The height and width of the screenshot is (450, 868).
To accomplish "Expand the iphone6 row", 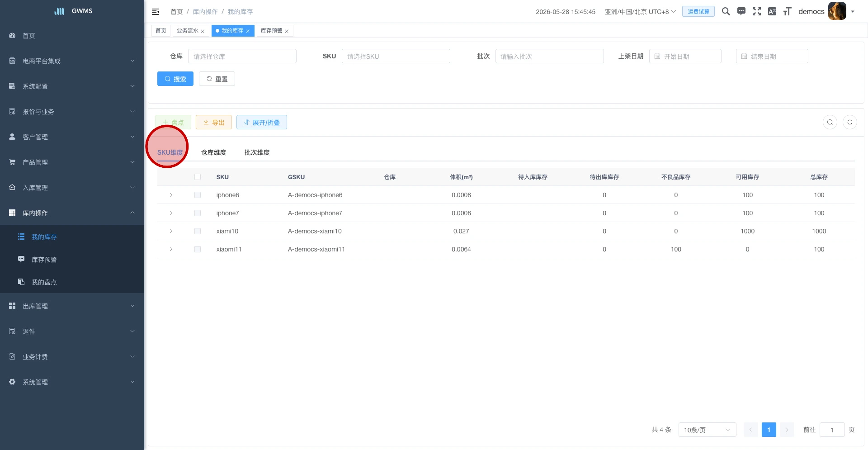I will click(x=171, y=195).
